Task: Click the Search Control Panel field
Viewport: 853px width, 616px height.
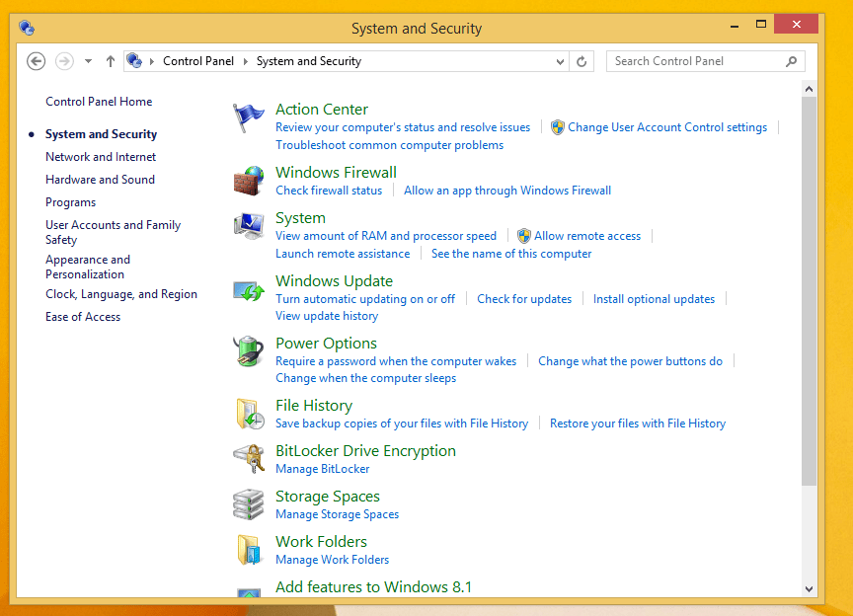Action: [706, 61]
